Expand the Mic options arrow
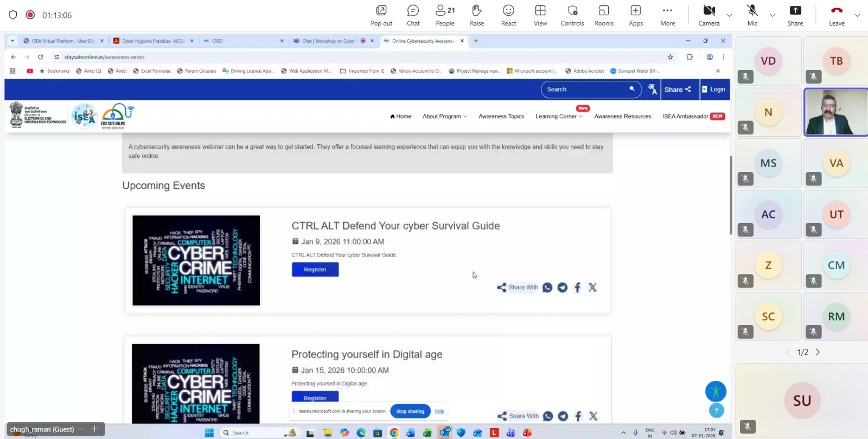 pyautogui.click(x=773, y=15)
